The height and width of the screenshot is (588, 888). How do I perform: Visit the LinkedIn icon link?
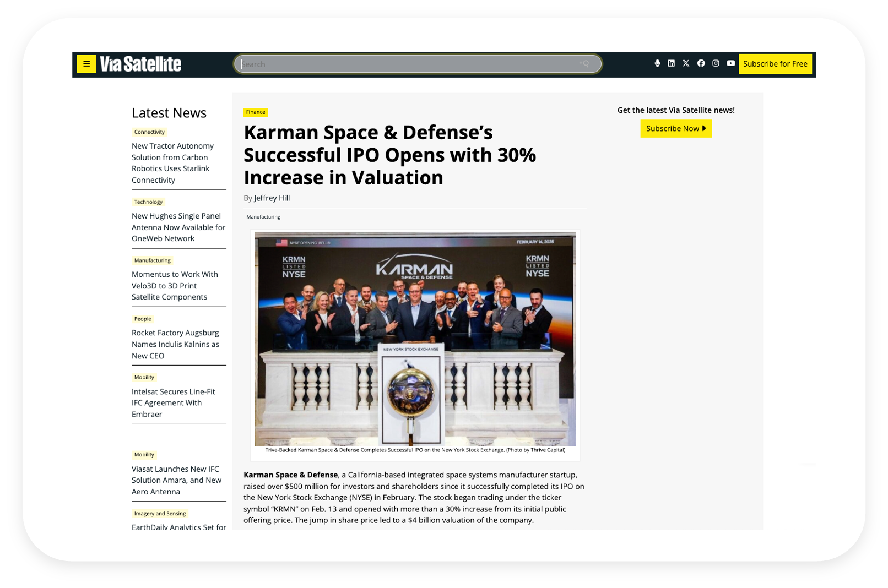click(x=671, y=63)
